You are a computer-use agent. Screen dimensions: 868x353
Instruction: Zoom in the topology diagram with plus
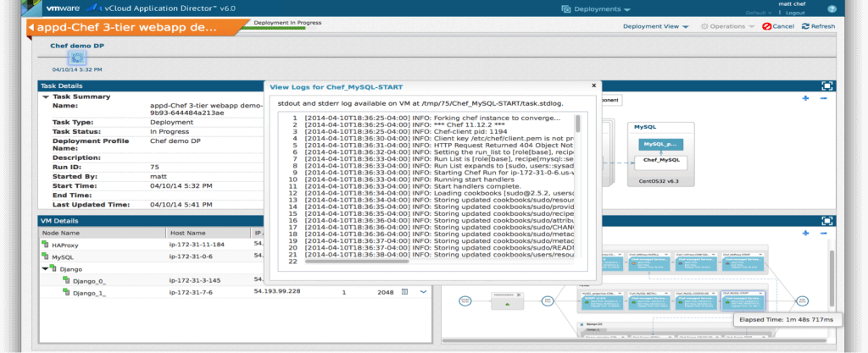pyautogui.click(x=805, y=99)
